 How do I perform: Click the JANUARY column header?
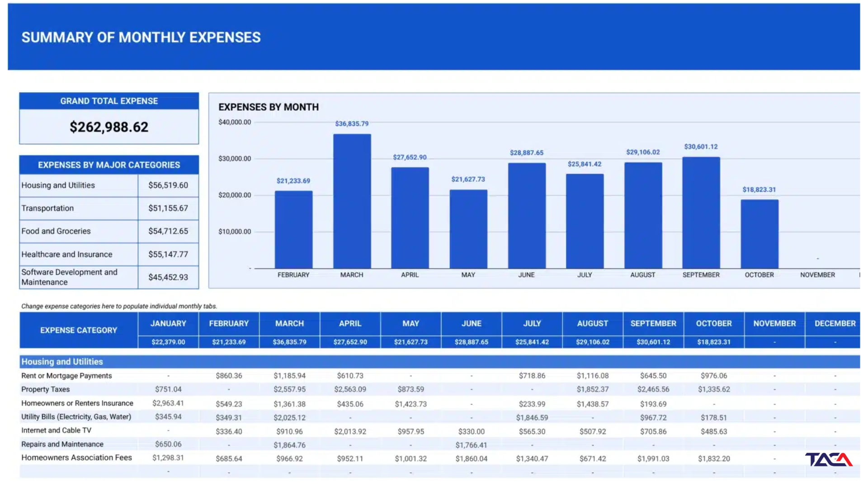(x=168, y=324)
